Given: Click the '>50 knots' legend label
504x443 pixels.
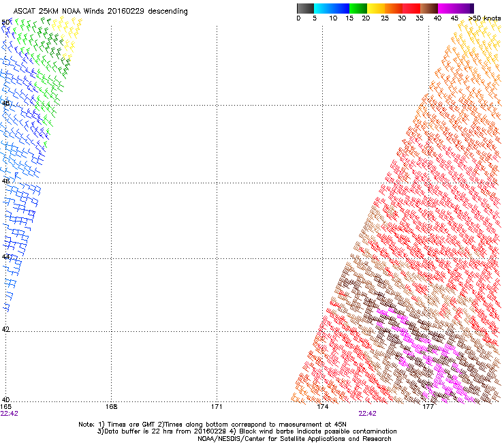Looking at the screenshot, I should coord(484,18).
